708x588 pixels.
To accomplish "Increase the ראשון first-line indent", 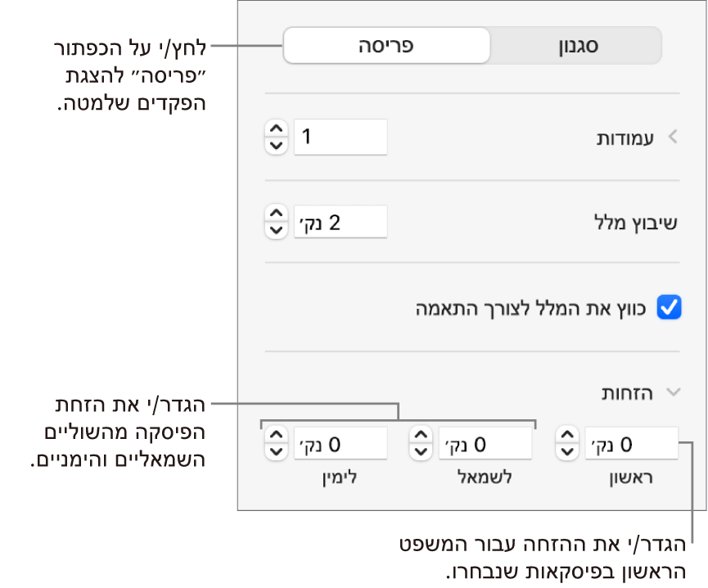I will point(566,436).
